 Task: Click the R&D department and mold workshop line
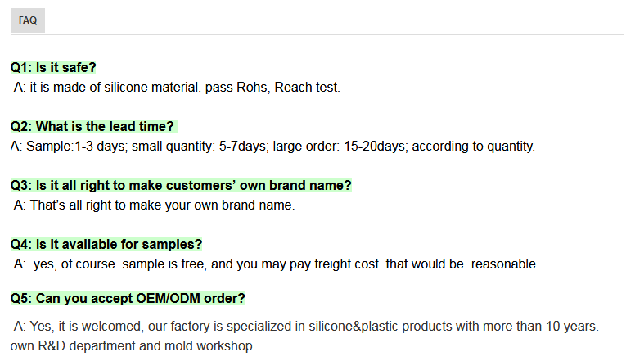tap(133, 345)
